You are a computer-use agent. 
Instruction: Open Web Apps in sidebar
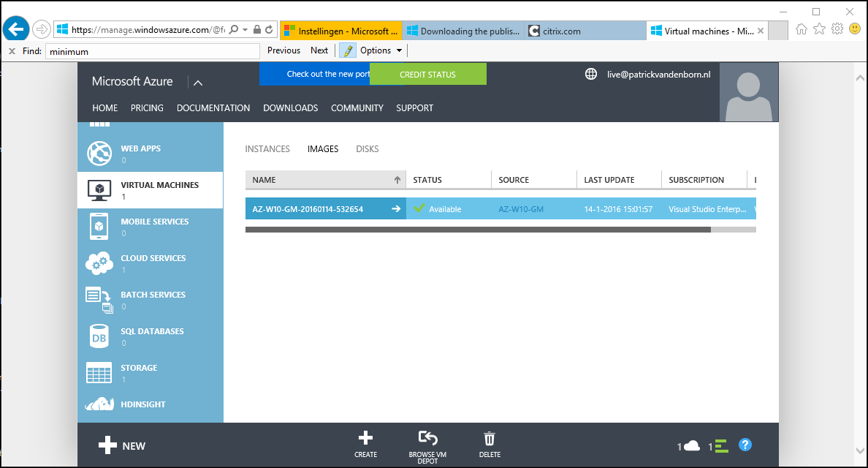click(x=150, y=154)
